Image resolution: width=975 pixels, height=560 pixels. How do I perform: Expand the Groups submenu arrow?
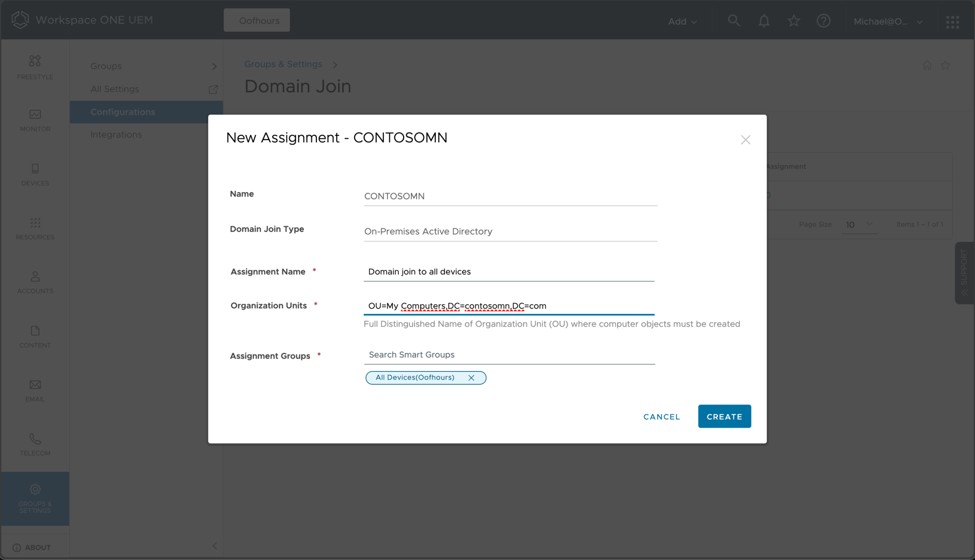coord(214,66)
